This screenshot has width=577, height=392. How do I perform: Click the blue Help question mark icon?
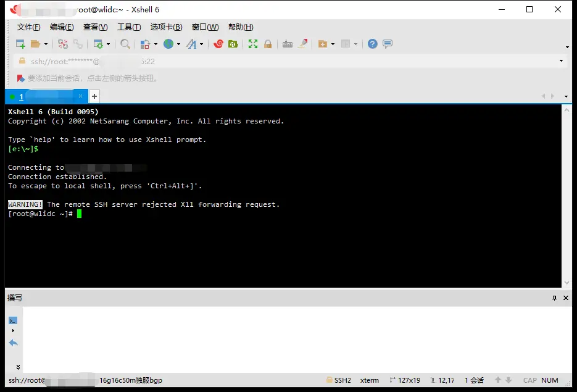pyautogui.click(x=372, y=44)
